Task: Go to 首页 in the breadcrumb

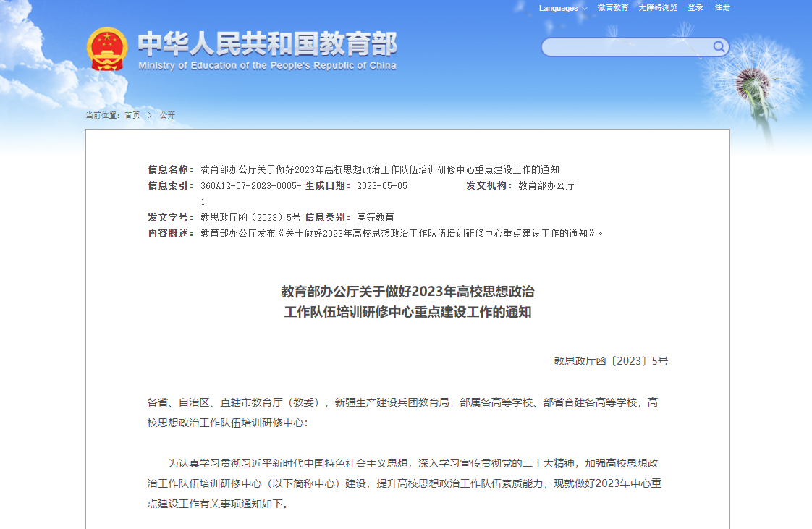Action: (132, 115)
